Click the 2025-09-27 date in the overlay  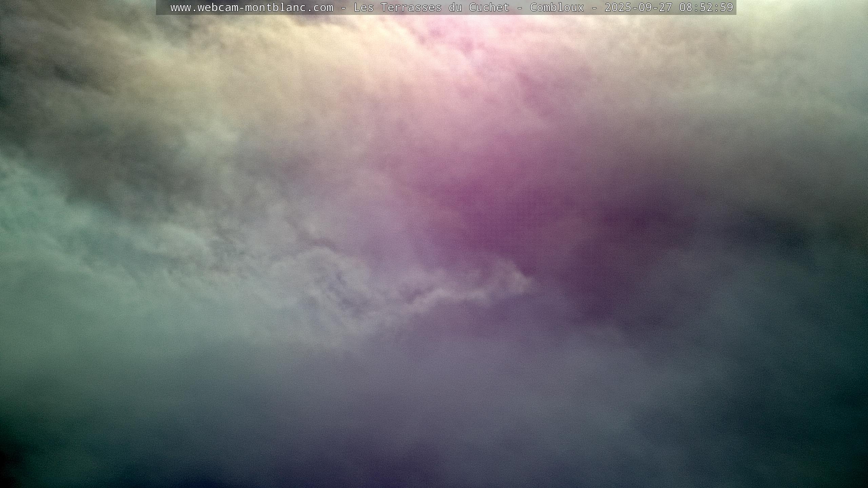click(638, 7)
